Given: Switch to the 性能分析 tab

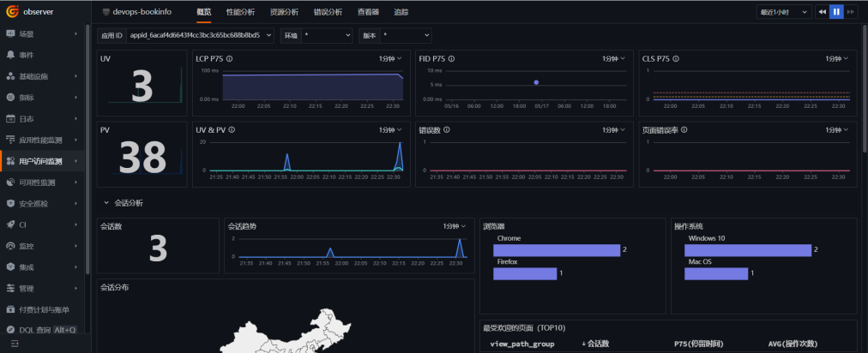Looking at the screenshot, I should pyautogui.click(x=241, y=12).
